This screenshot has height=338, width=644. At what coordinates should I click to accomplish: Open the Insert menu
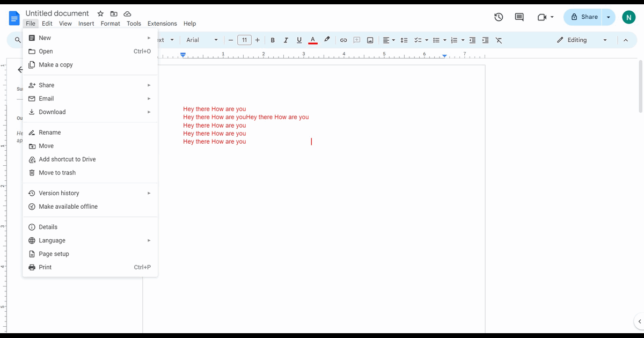click(x=86, y=24)
